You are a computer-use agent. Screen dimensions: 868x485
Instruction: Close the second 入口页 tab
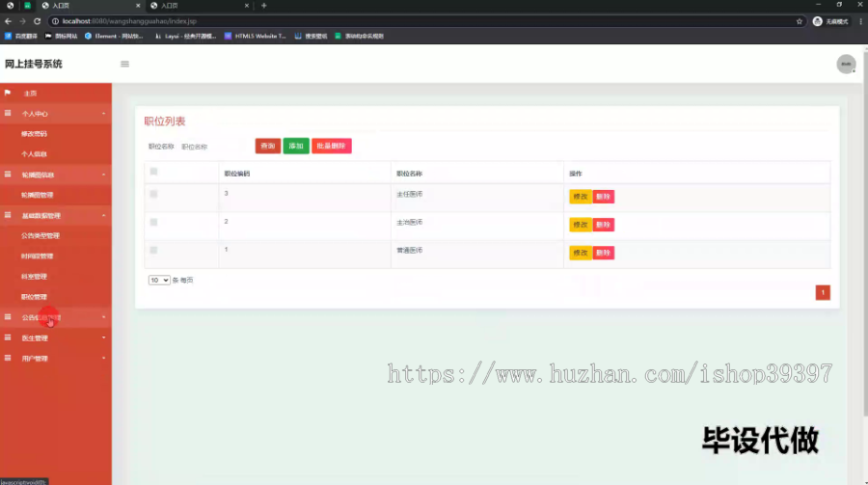click(x=247, y=6)
